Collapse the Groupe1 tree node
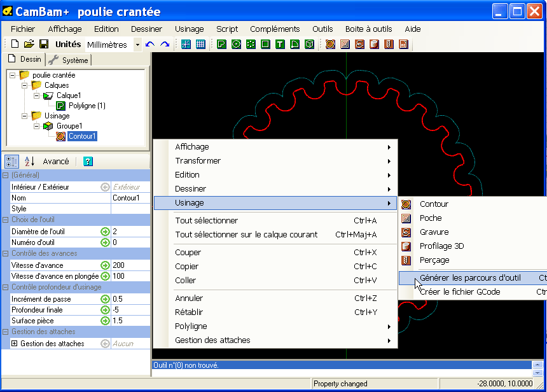The image size is (547, 392). (x=37, y=126)
